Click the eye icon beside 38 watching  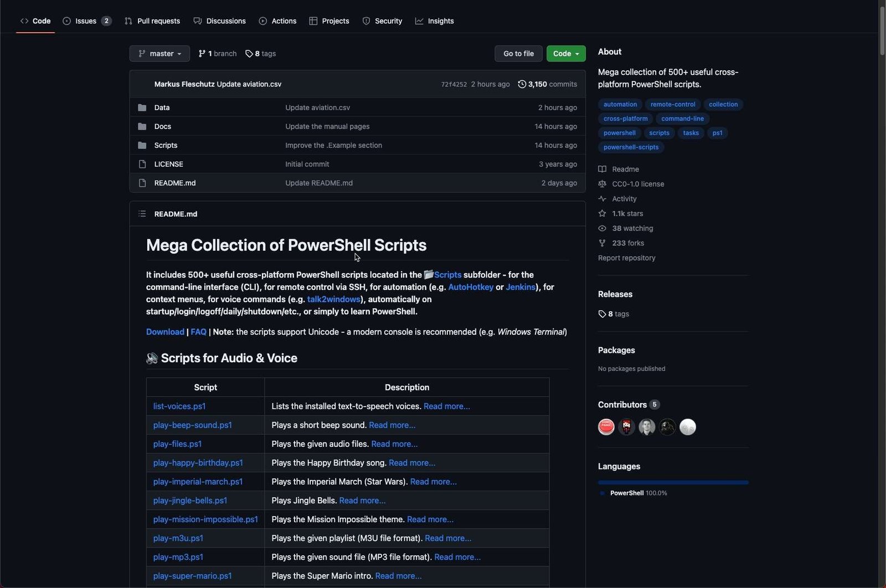pos(602,228)
